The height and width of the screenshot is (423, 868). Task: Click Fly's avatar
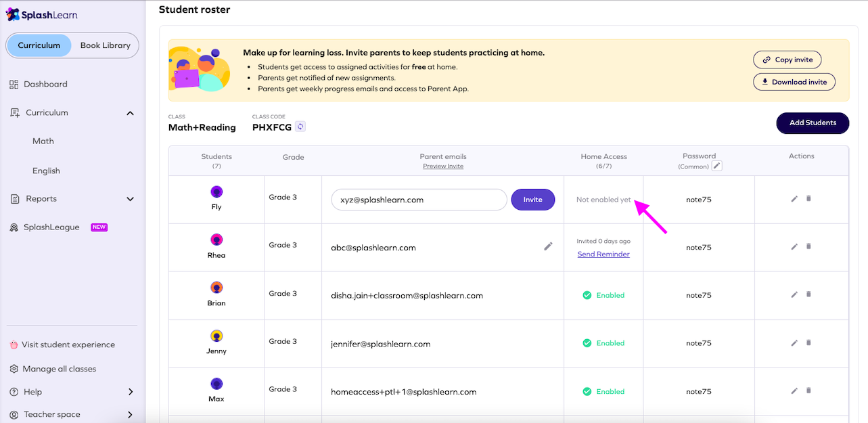tap(216, 192)
